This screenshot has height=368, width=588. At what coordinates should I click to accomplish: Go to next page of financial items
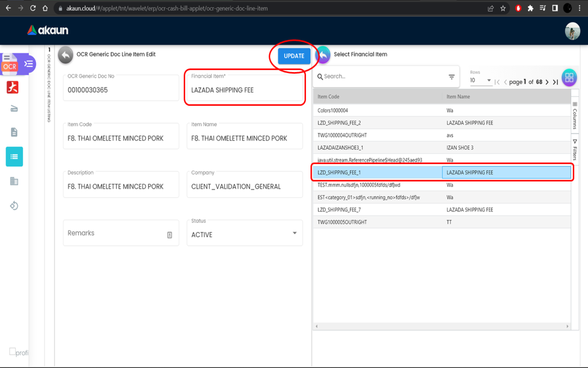547,82
